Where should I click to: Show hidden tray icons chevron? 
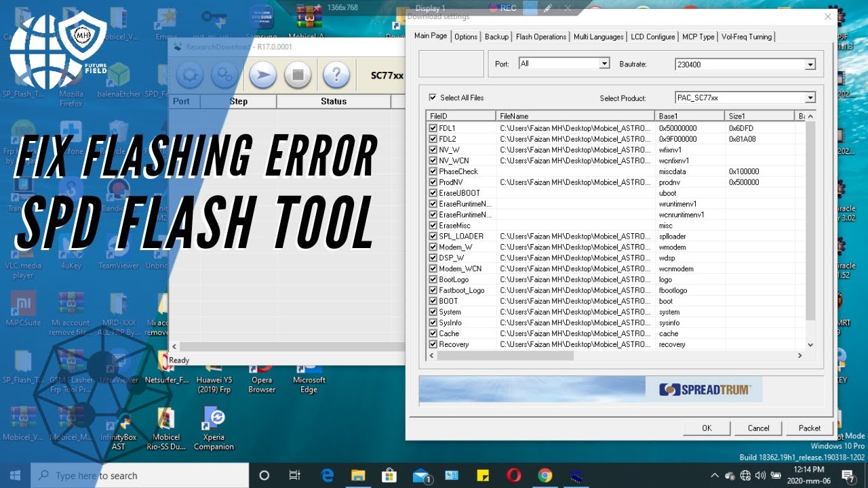[715, 475]
